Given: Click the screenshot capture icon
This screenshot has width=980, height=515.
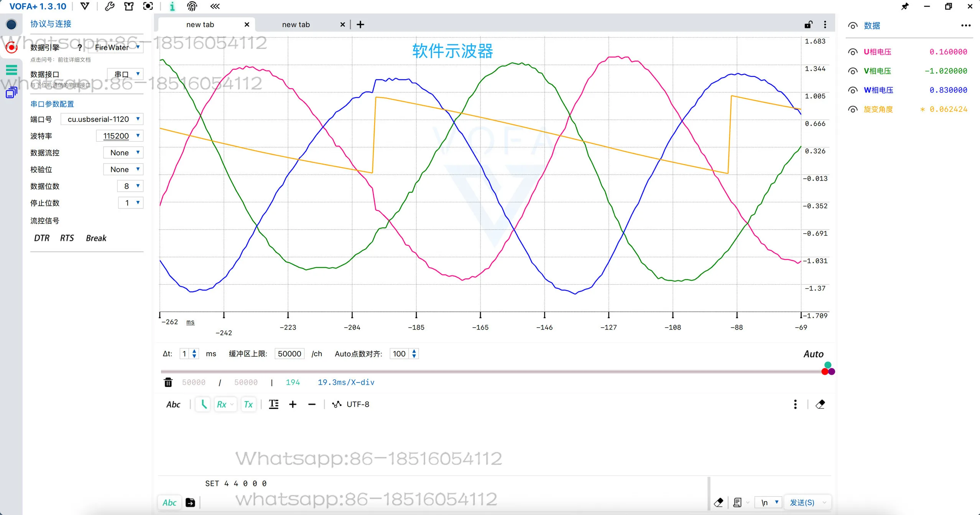Looking at the screenshot, I should click(148, 6).
